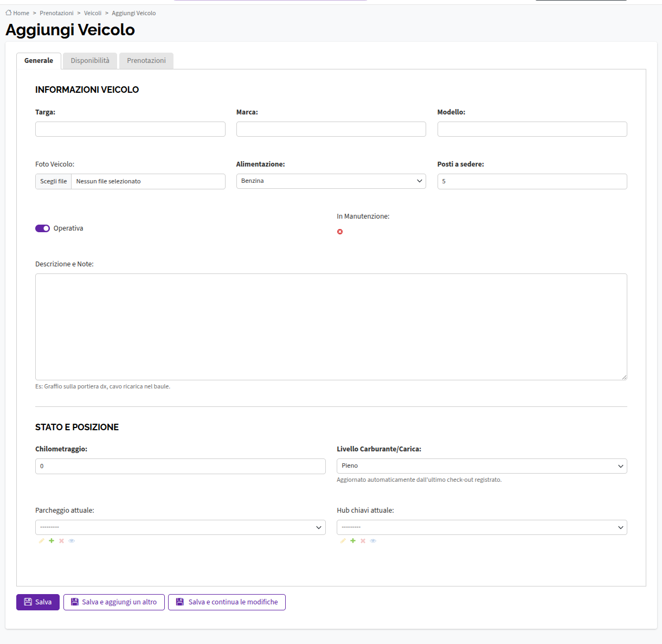The width and height of the screenshot is (662, 644).
Task: Go to Prenotazioni in the breadcrumb
Action: click(x=56, y=13)
